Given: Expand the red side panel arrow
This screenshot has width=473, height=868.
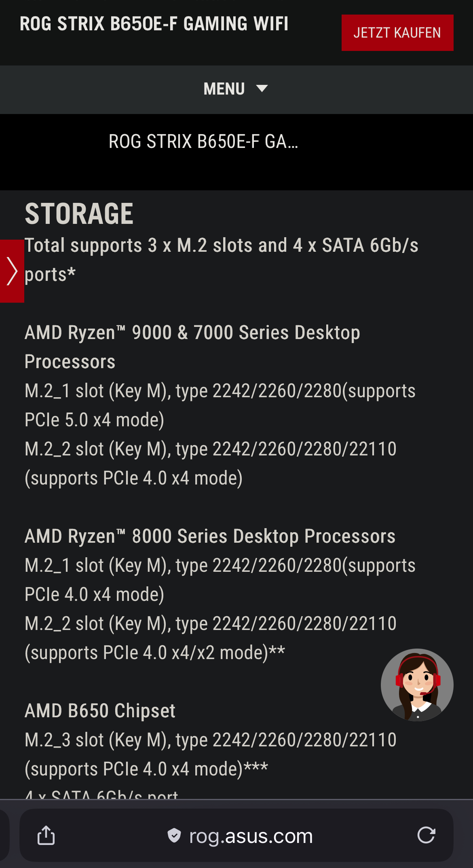Looking at the screenshot, I should [x=12, y=271].
